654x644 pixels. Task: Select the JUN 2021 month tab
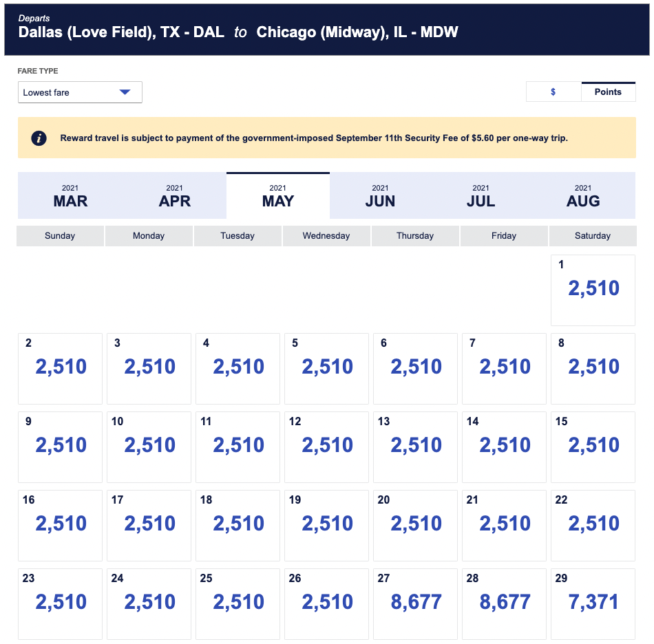tap(380, 195)
